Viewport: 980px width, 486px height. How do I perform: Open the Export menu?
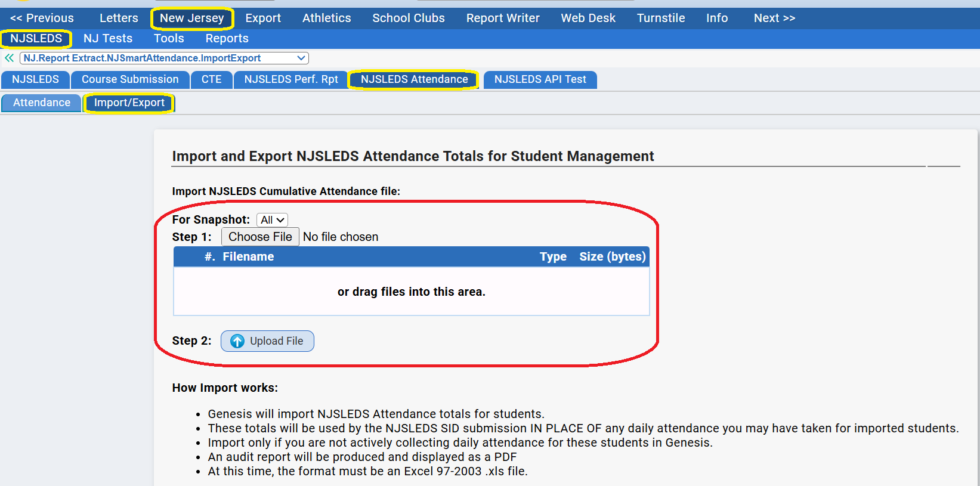[x=263, y=18]
